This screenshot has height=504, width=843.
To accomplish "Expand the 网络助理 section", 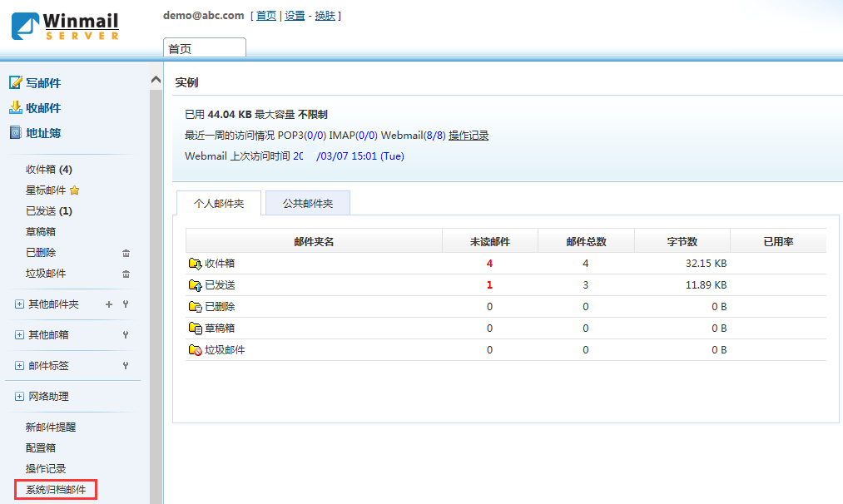I will point(19,397).
